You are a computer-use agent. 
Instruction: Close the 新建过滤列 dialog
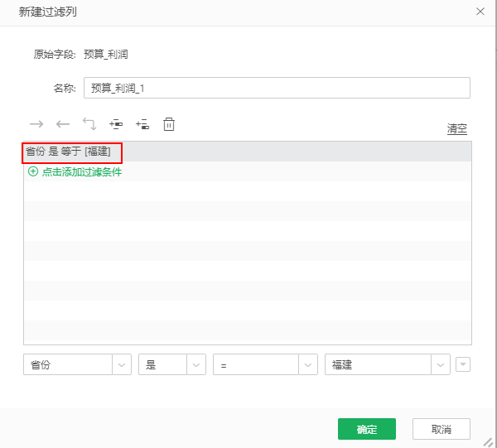(480, 12)
